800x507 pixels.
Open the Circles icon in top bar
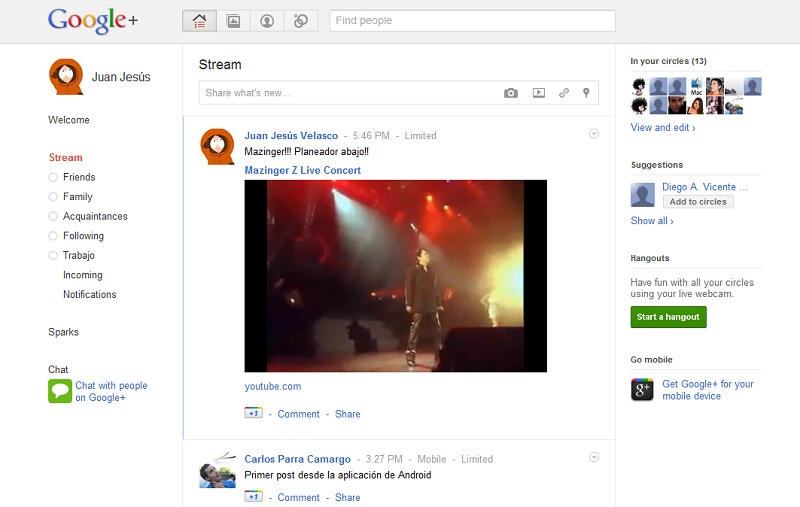[x=301, y=21]
